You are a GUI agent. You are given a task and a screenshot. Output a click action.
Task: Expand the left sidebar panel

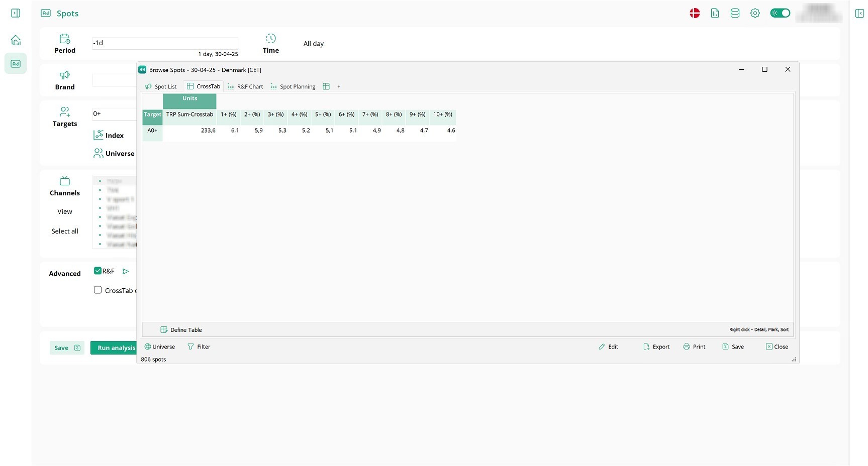tap(16, 13)
